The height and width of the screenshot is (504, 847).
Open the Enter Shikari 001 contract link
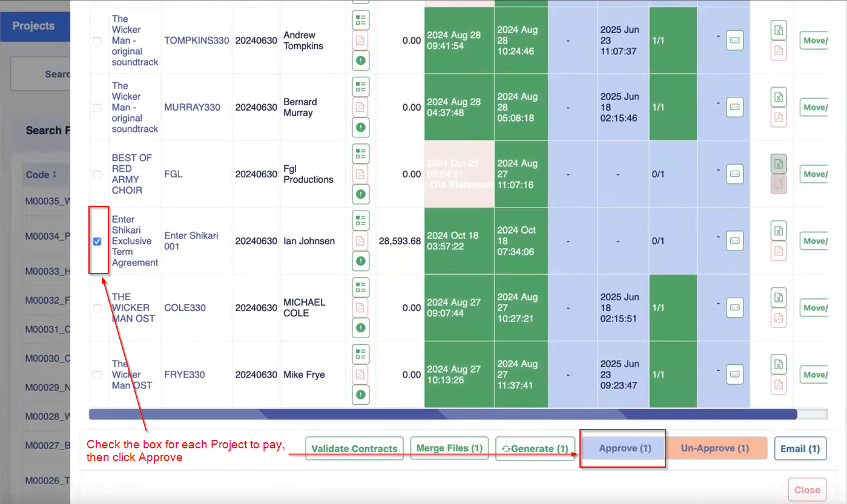[191, 241]
